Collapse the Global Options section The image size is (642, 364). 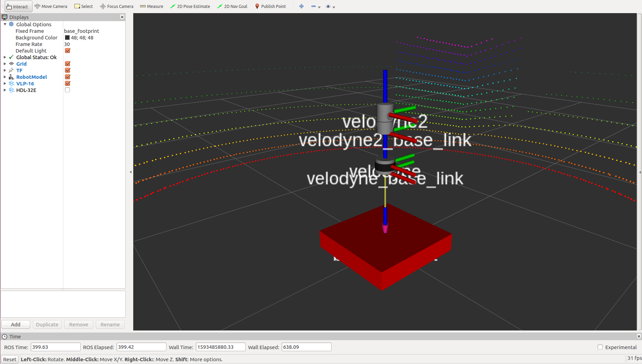4,24
